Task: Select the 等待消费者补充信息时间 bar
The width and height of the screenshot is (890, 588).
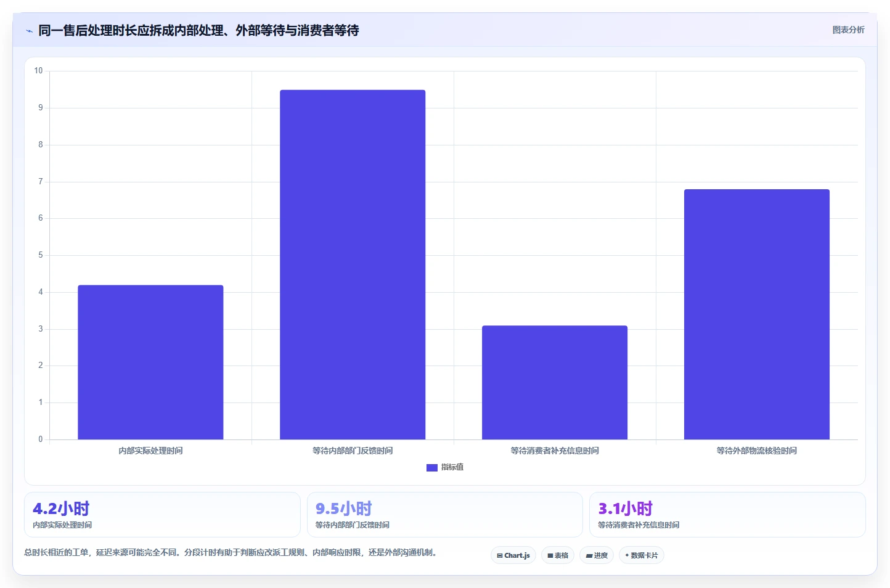Action: point(555,383)
